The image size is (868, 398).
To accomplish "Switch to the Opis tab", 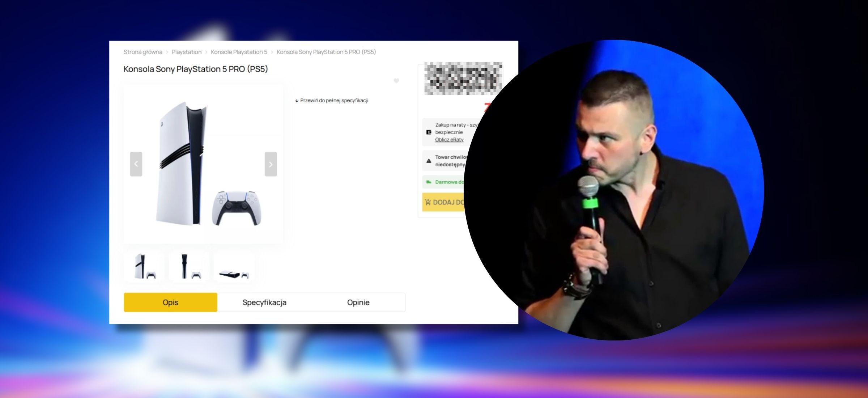I will [x=170, y=302].
